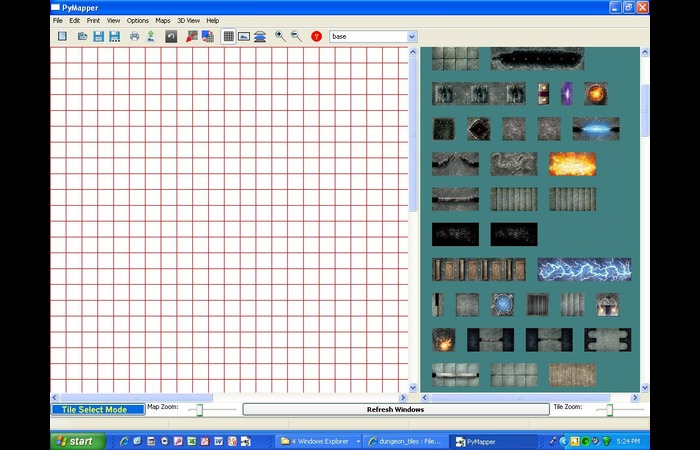Select the row of wooden doors tile
Screen dimensions: 700x450
click(x=479, y=269)
